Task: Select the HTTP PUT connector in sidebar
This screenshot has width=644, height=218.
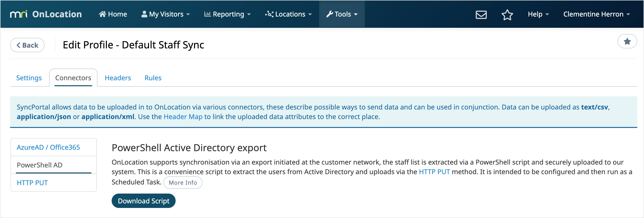Action: [53, 183]
